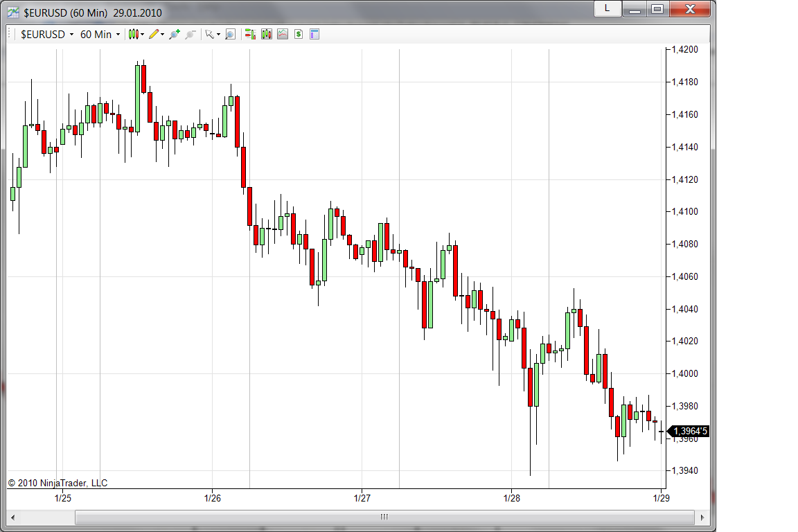Expand the 60 Min interval dropdown
Screen dimensions: 798x532
pyautogui.click(x=100, y=34)
